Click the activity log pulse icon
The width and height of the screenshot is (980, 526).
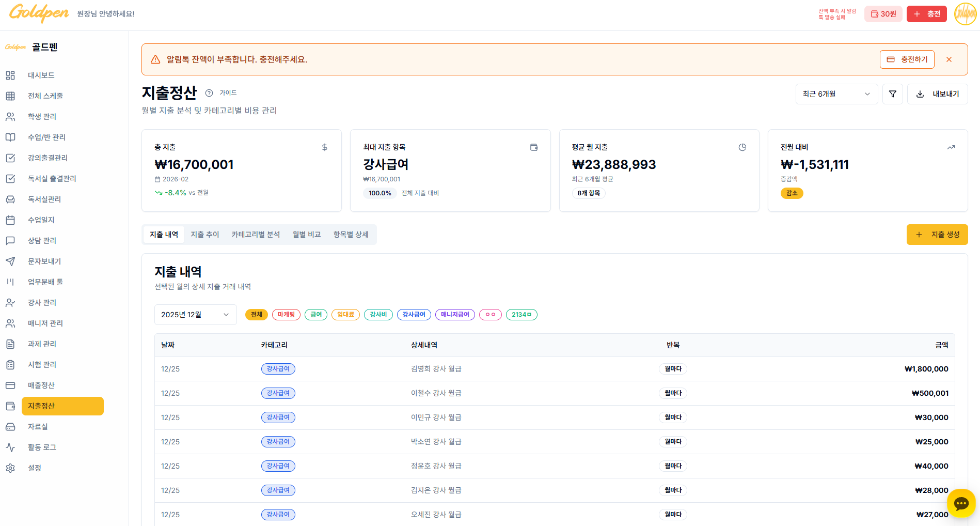(10, 447)
